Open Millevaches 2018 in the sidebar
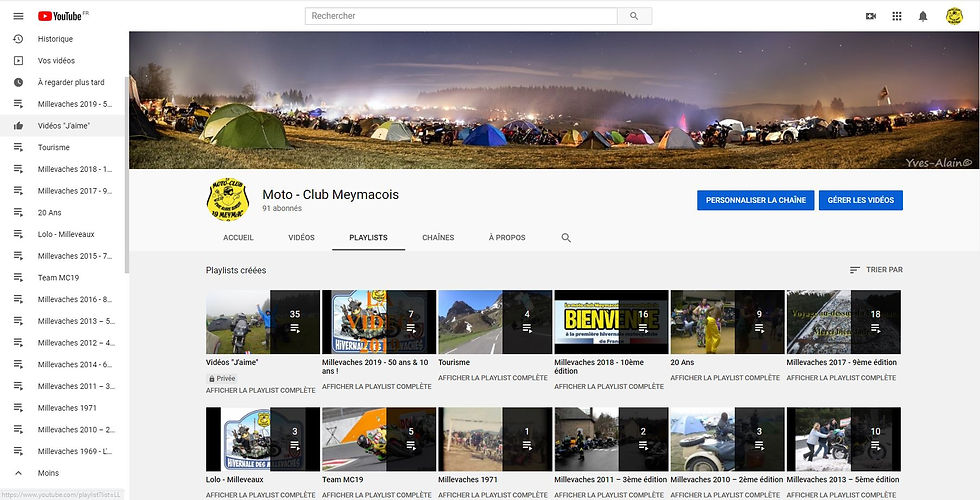The height and width of the screenshot is (500, 980). (x=62, y=169)
